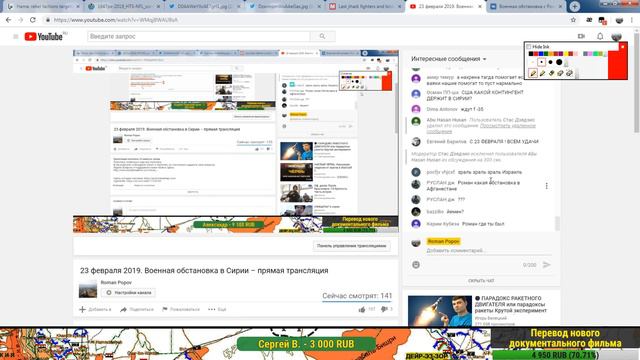
Task: Reload the page with the refresh icon
Action: (x=33, y=20)
